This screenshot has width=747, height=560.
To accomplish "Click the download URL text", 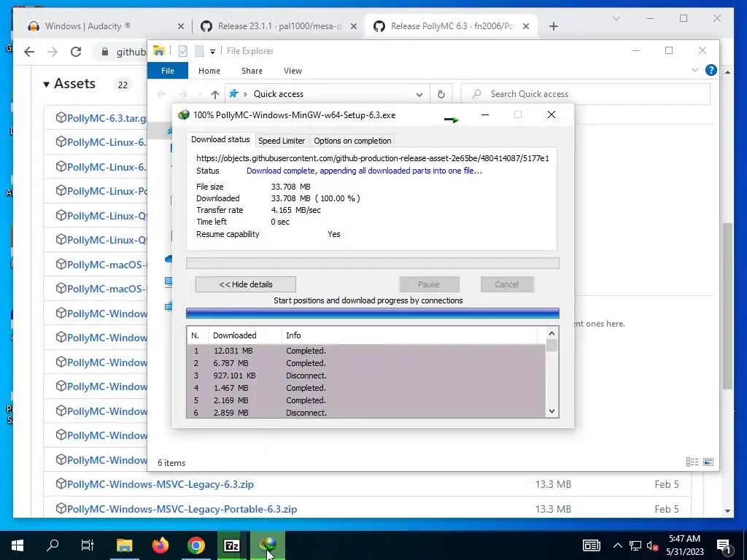I will coord(373,158).
